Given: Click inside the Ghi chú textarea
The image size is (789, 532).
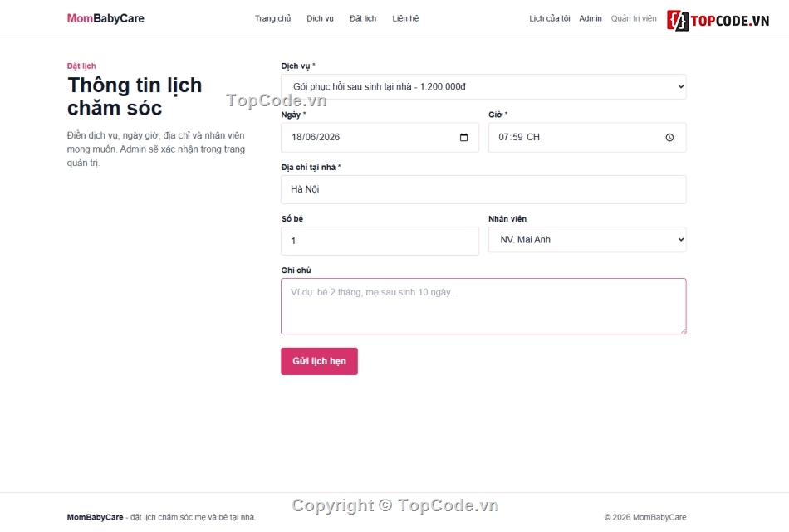Looking at the screenshot, I should coord(483,306).
